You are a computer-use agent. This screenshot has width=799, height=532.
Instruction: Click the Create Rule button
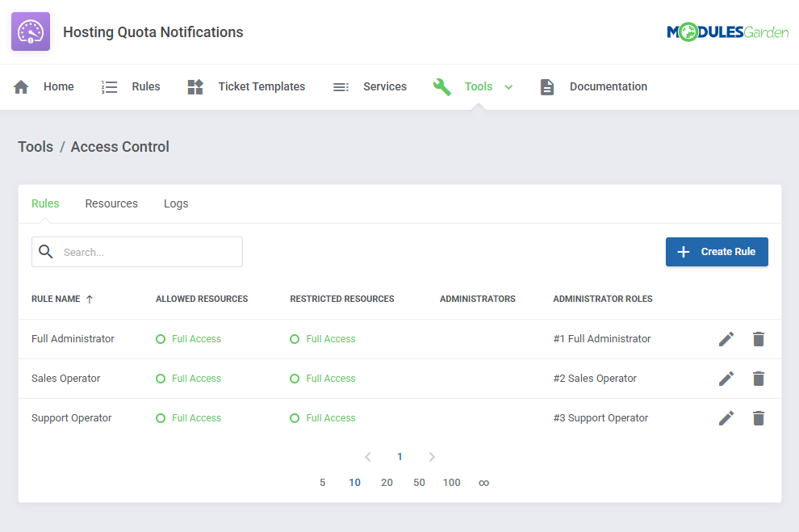717,252
